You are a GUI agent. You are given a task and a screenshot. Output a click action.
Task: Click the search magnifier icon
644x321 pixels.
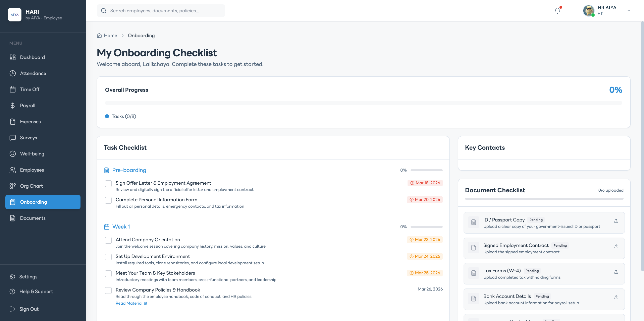tap(104, 11)
